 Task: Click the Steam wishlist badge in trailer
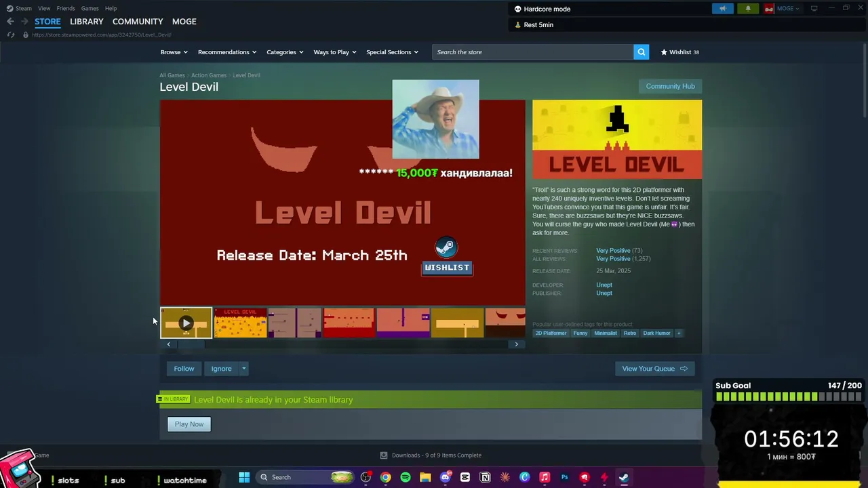point(447,257)
